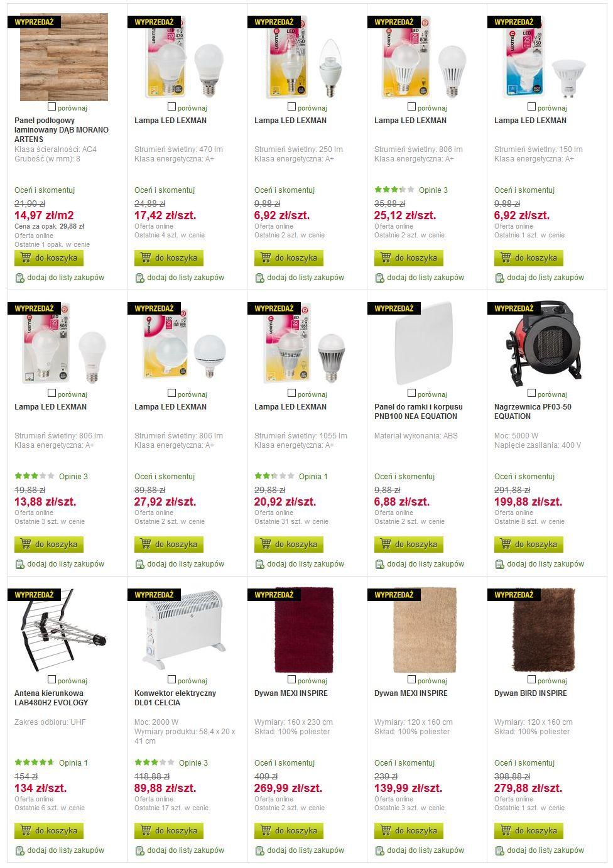Click star rating of 1055 lm LED lamp
The image size is (613, 868).
pyautogui.click(x=274, y=476)
